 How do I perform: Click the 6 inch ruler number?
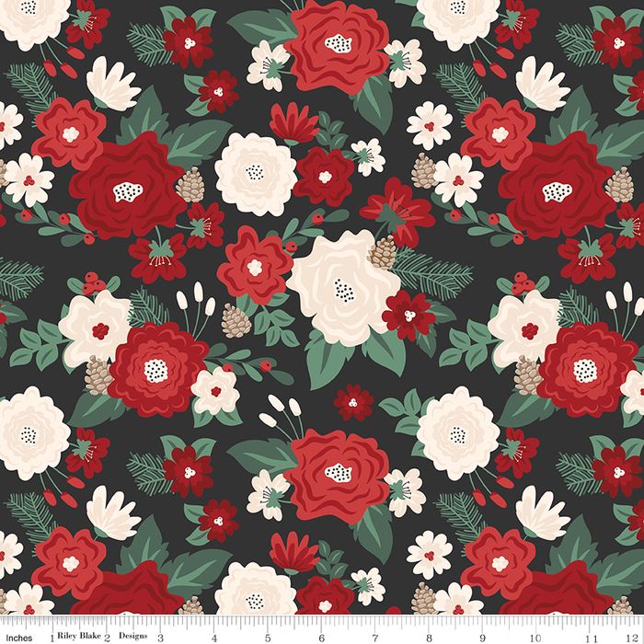point(319,635)
